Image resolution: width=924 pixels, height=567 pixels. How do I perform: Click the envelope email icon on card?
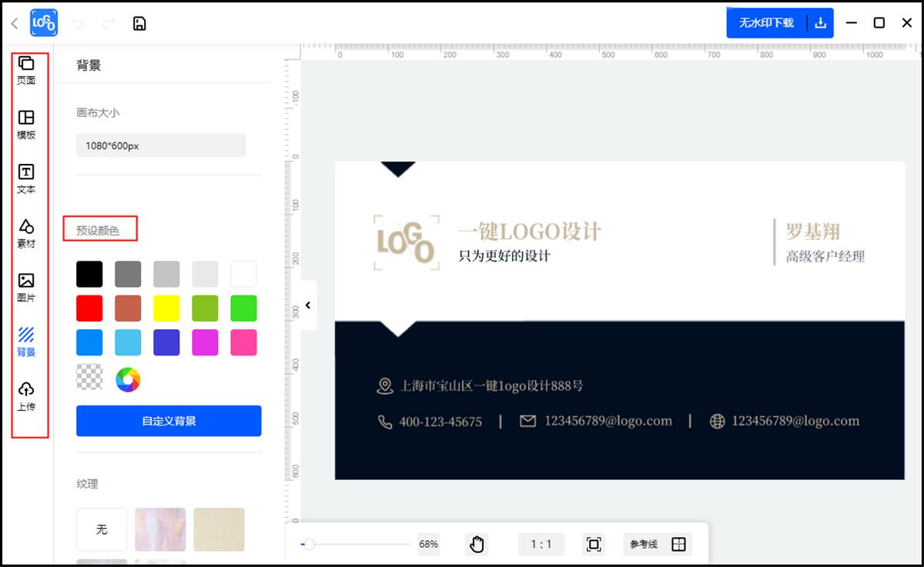coord(527,421)
